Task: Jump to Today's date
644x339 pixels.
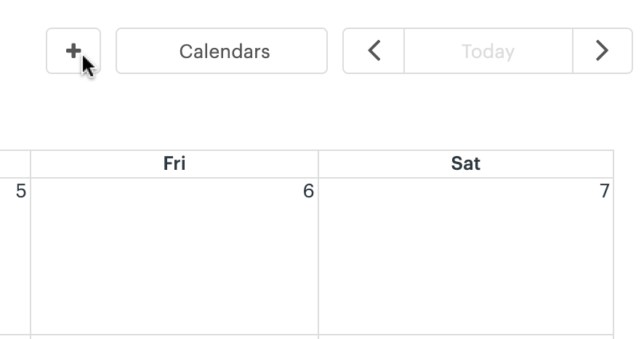Action: pos(488,51)
